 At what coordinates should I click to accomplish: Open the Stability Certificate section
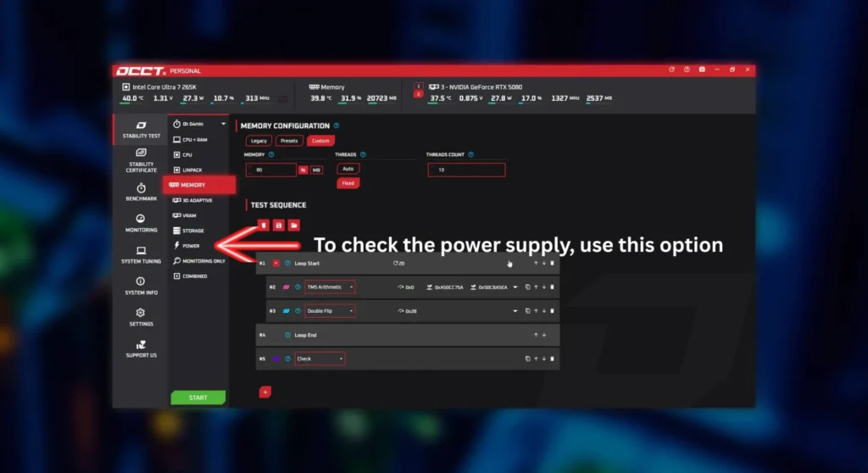[x=142, y=160]
